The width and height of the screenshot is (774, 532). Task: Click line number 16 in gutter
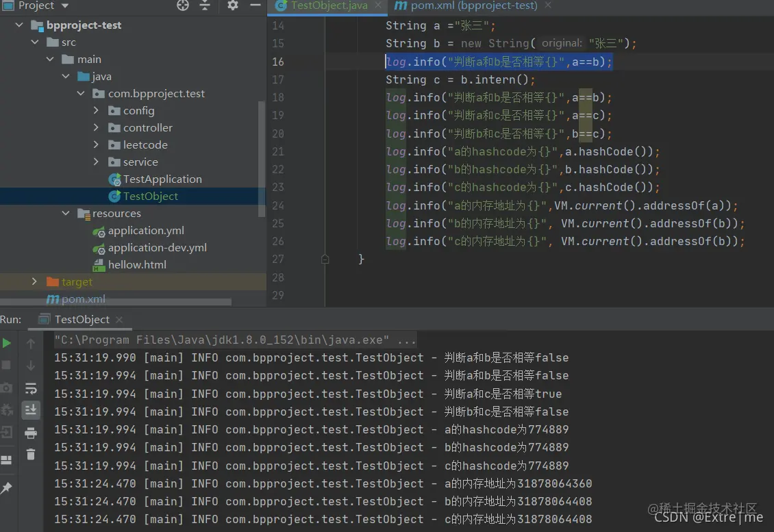[x=278, y=62]
